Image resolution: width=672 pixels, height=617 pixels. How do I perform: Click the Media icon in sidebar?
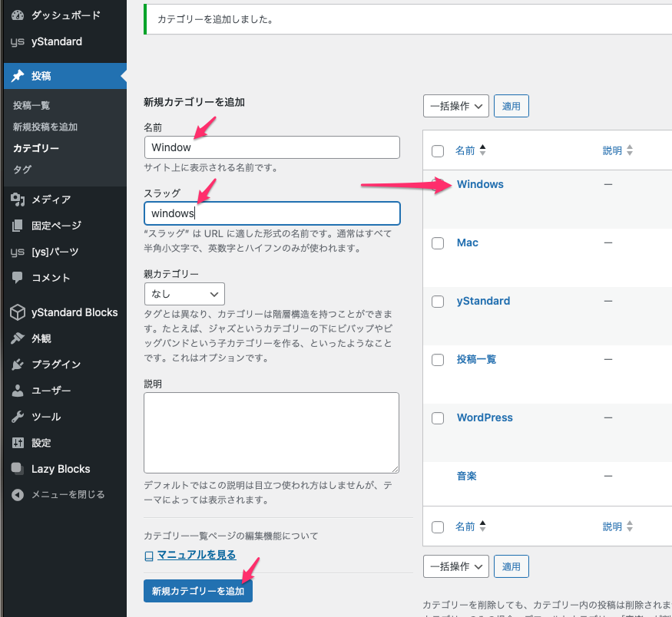[18, 200]
